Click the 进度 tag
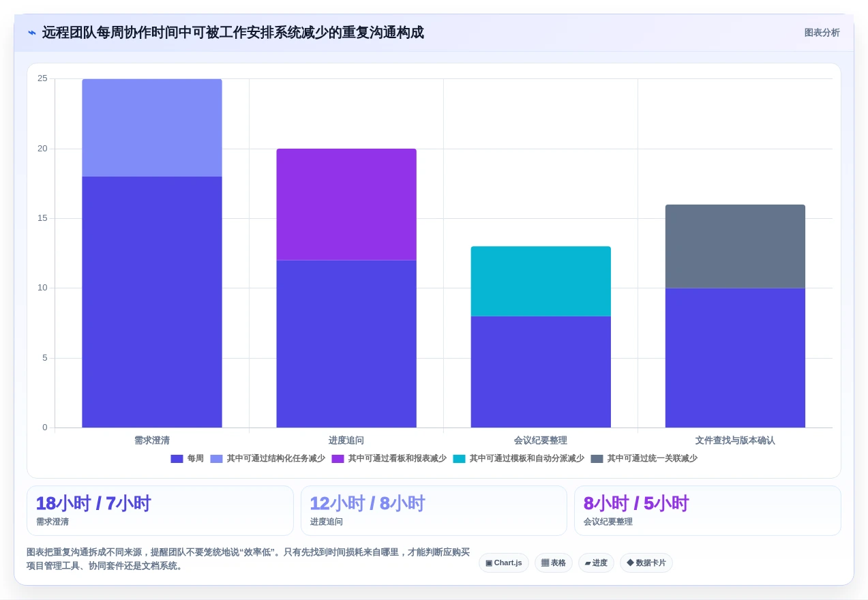This screenshot has height=600, width=868. 596,563
